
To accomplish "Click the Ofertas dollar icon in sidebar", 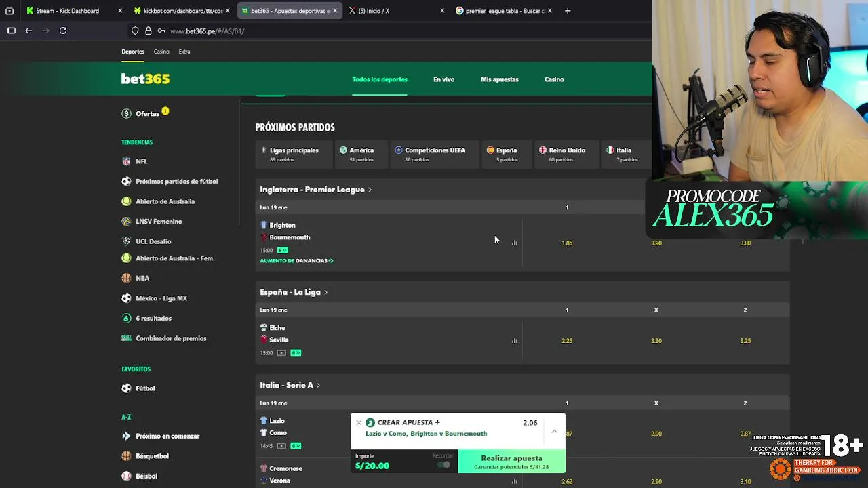I will point(126,114).
